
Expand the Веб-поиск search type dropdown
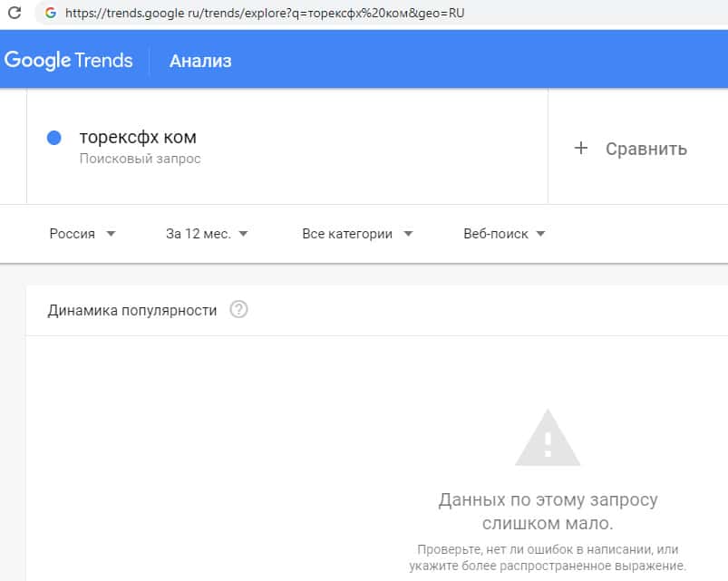(x=504, y=233)
